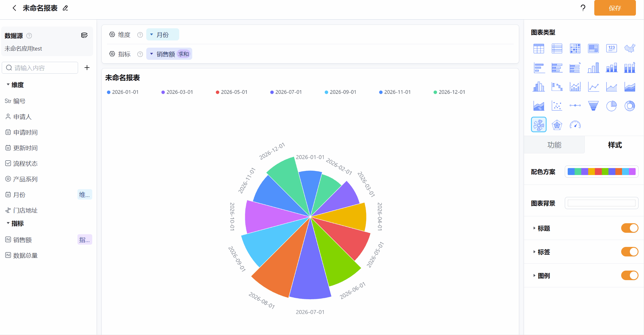Click the 保存 button
This screenshot has width=644, height=335.
click(x=615, y=8)
